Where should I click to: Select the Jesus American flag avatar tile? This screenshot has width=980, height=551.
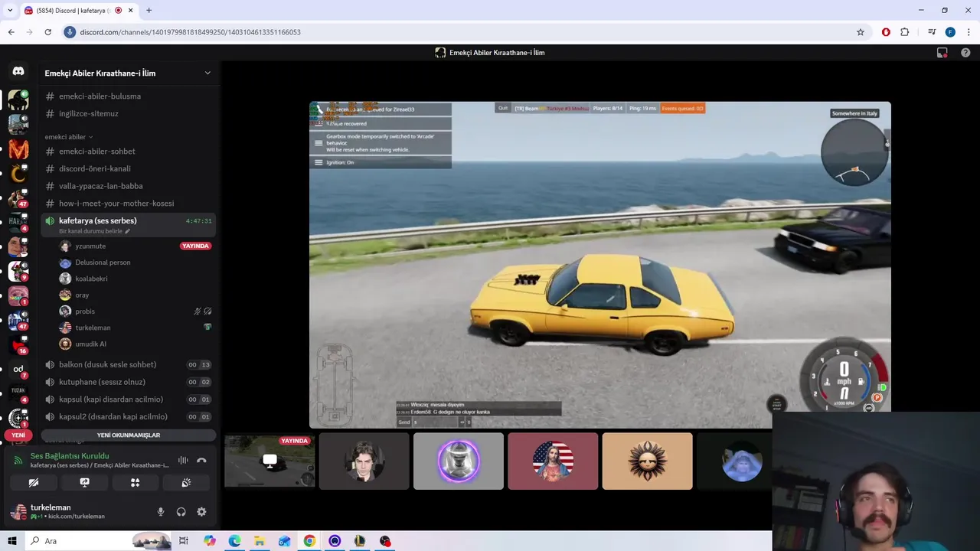[x=553, y=461]
